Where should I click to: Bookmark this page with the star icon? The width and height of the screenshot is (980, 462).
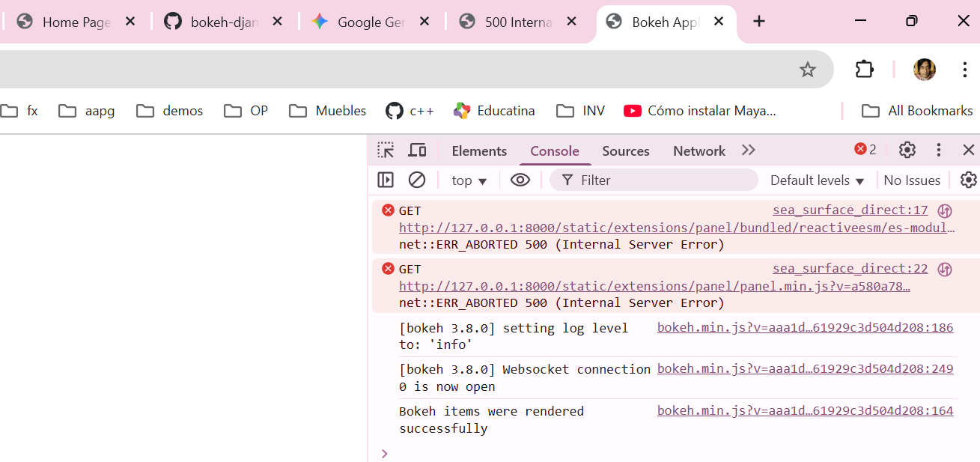(x=807, y=70)
